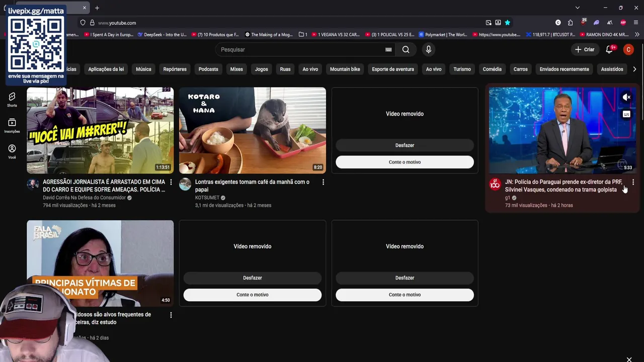Click Conte o motivo on the bottom-right removed video
The width and height of the screenshot is (644, 362).
(405, 295)
